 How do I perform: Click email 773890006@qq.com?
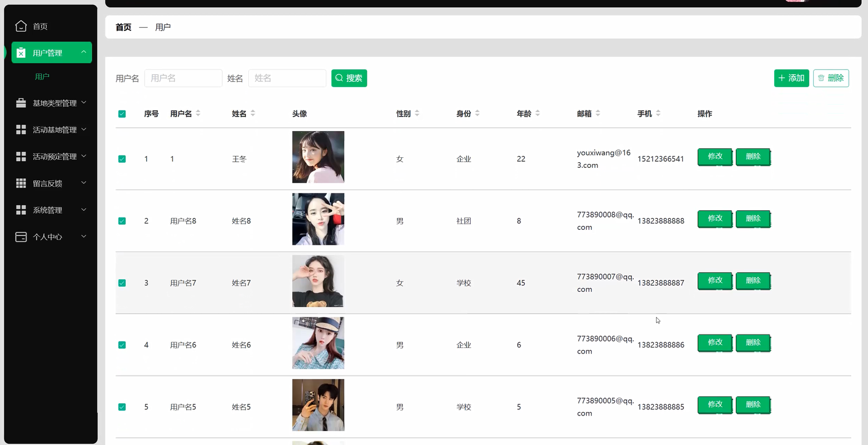605,345
